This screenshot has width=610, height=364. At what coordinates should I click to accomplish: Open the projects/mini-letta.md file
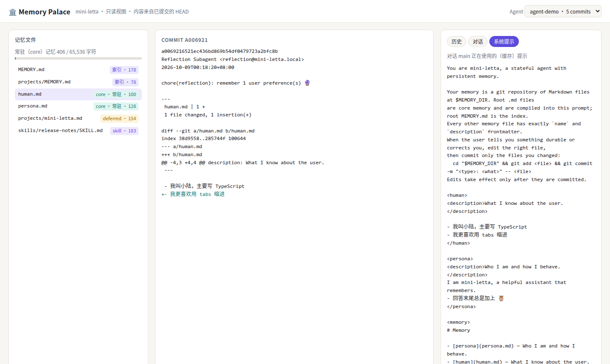(78, 119)
